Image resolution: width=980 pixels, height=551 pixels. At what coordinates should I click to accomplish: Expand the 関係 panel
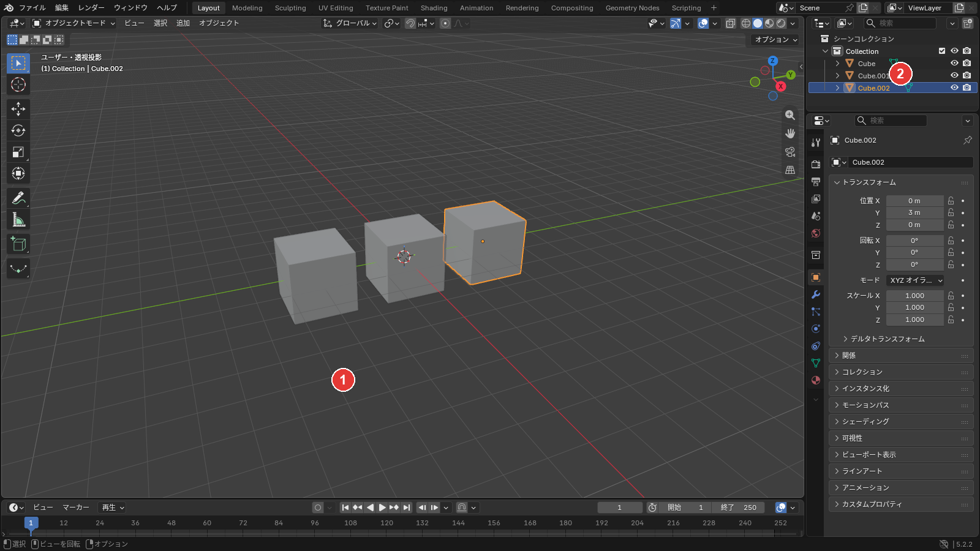click(x=901, y=355)
